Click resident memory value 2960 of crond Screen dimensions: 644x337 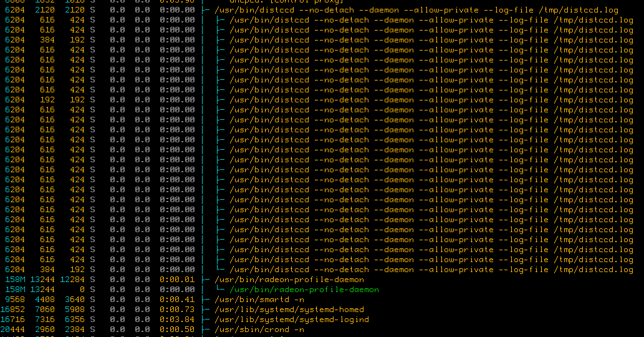[x=45, y=330]
